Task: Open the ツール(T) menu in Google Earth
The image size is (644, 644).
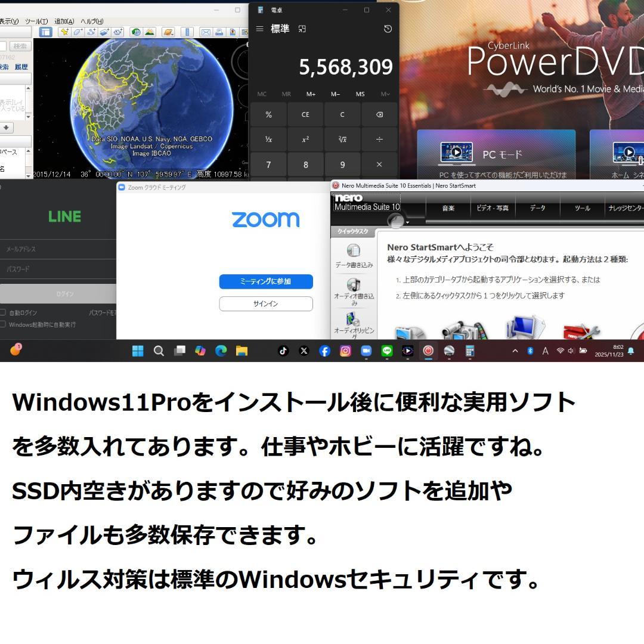Action: coord(36,21)
